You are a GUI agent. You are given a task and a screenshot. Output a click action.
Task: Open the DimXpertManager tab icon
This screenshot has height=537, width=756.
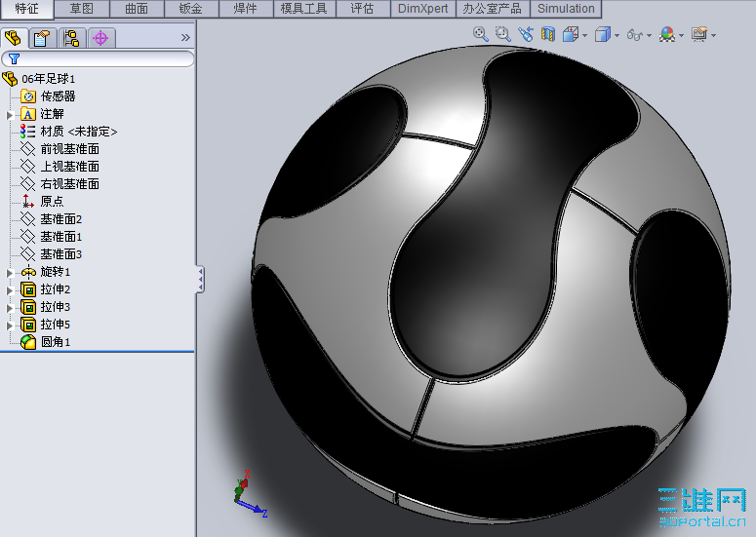(100, 38)
